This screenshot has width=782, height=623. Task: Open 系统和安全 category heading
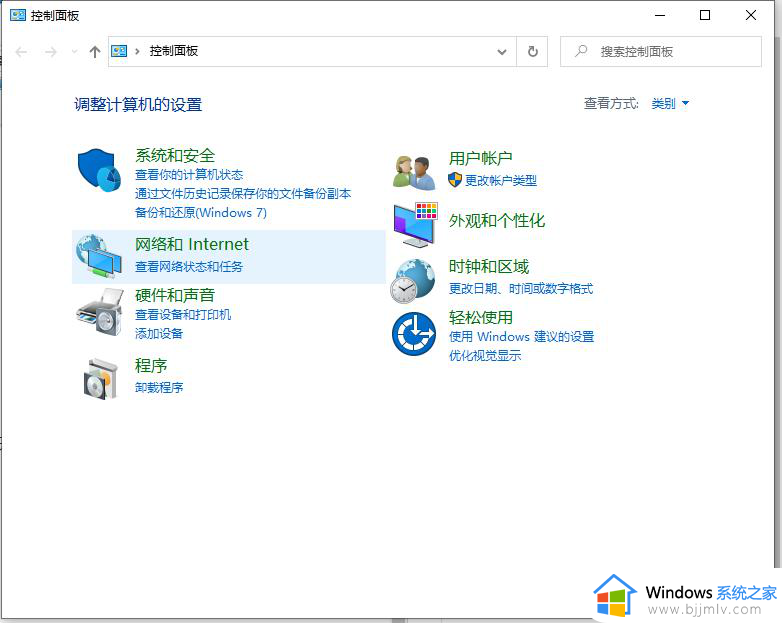pos(175,156)
